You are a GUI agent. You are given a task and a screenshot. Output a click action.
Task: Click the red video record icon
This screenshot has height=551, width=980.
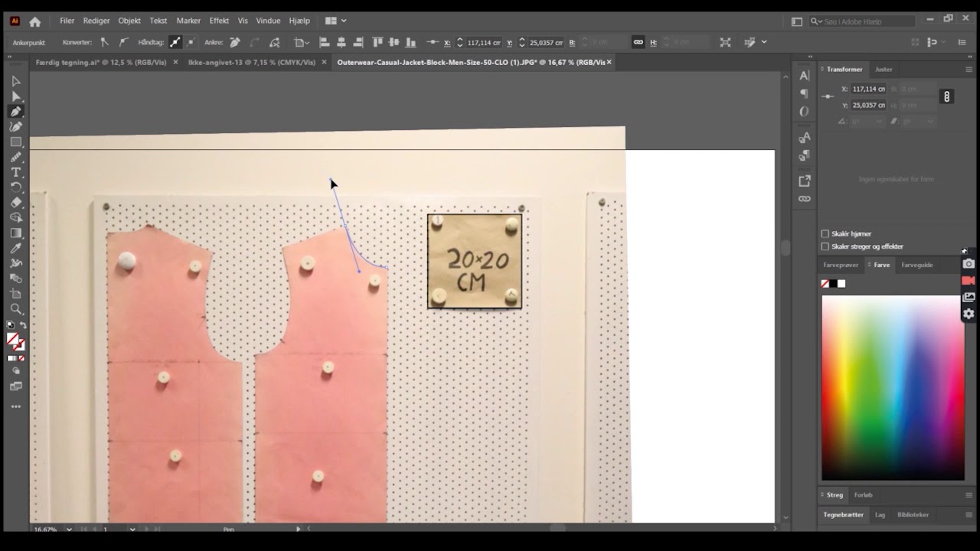pos(969,281)
